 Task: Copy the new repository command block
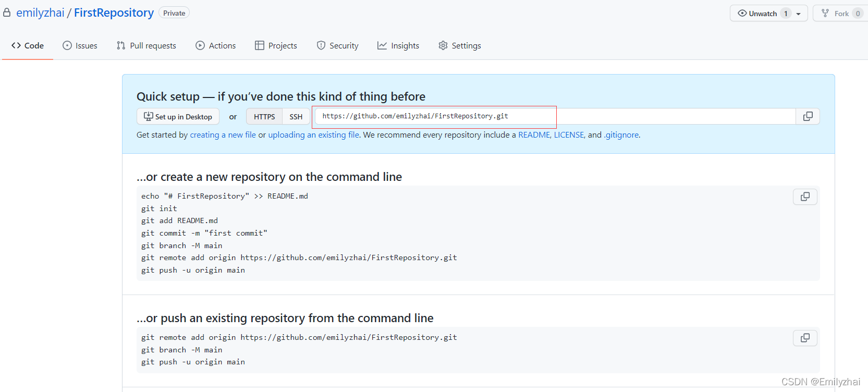805,197
